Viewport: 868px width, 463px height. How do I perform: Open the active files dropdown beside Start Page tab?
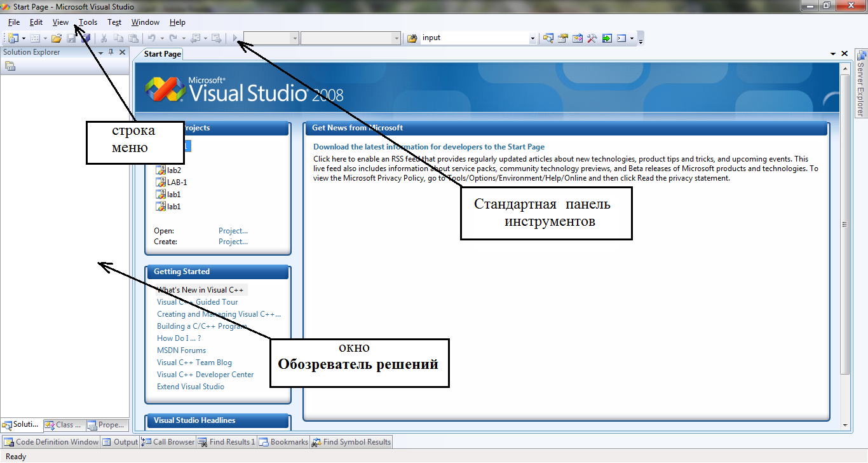click(833, 54)
